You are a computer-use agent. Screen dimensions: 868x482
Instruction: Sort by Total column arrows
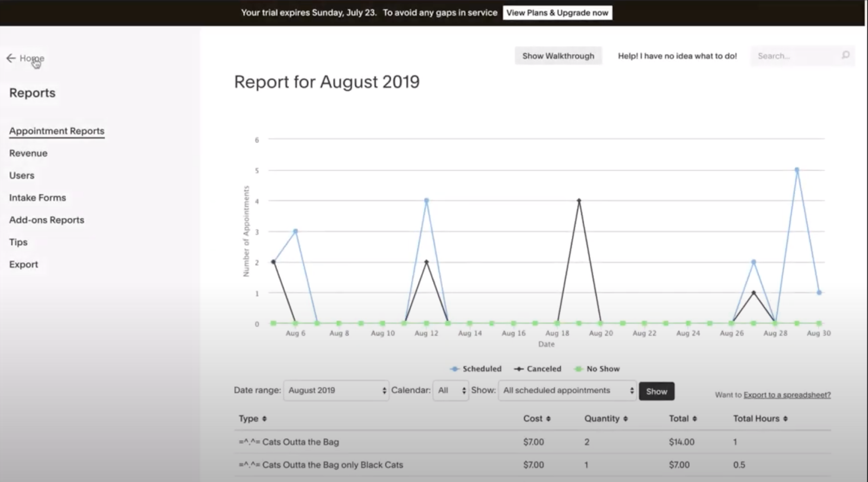694,419
